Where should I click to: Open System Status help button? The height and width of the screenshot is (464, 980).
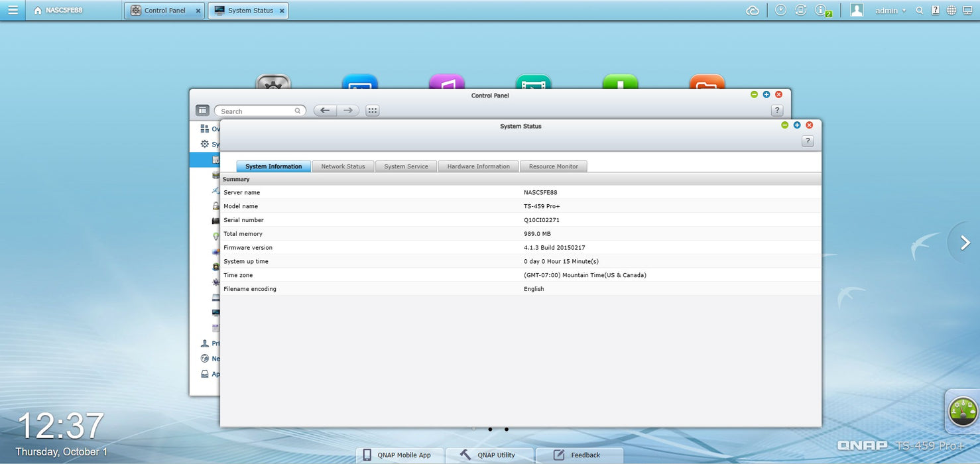(808, 141)
